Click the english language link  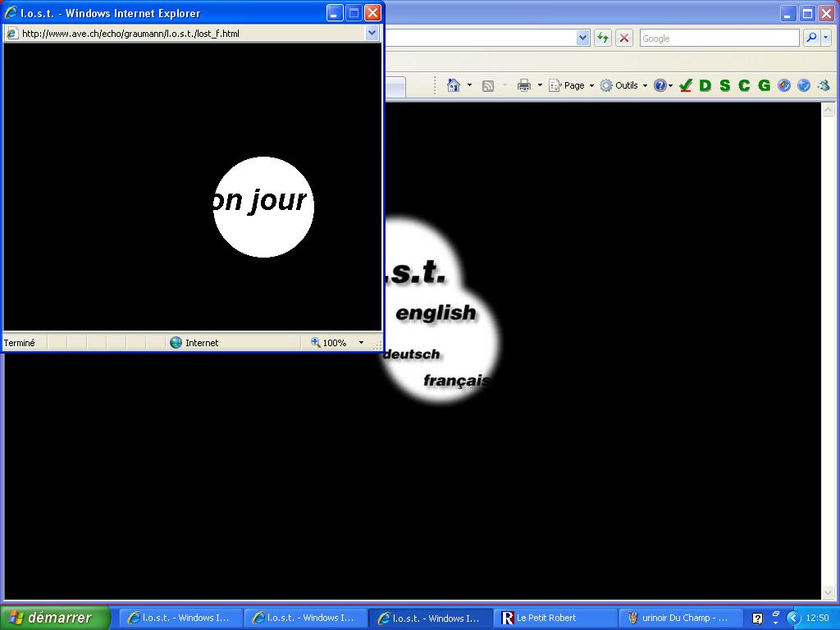tap(436, 313)
